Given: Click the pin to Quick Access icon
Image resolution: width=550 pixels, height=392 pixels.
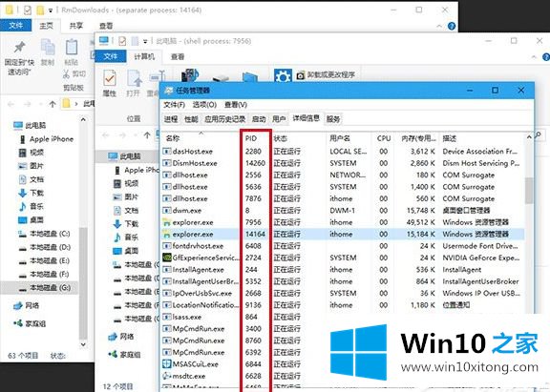Looking at the screenshot, I should (x=19, y=47).
